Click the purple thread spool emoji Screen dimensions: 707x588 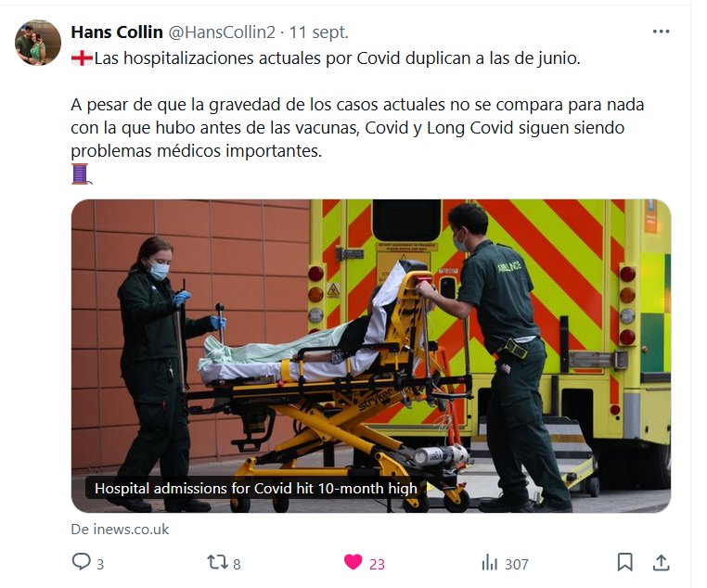pos(81,174)
